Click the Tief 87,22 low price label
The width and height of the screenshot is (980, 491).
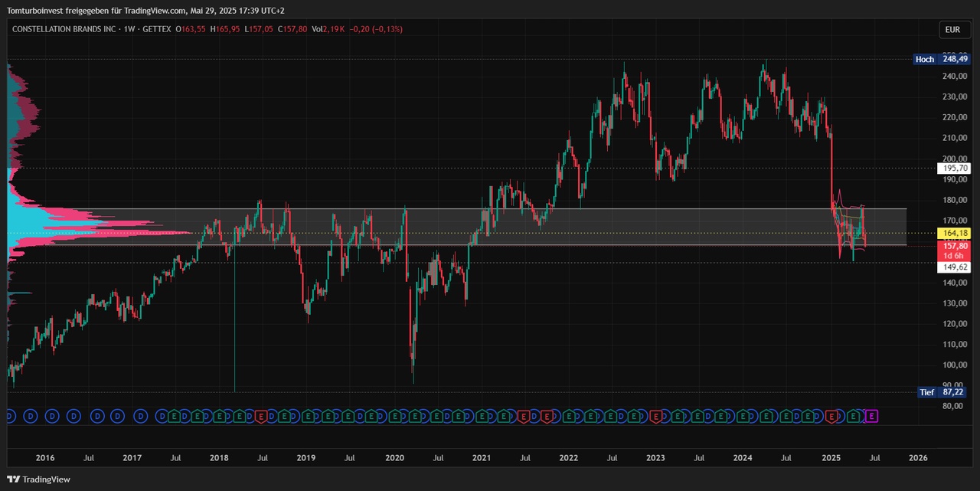(x=941, y=392)
